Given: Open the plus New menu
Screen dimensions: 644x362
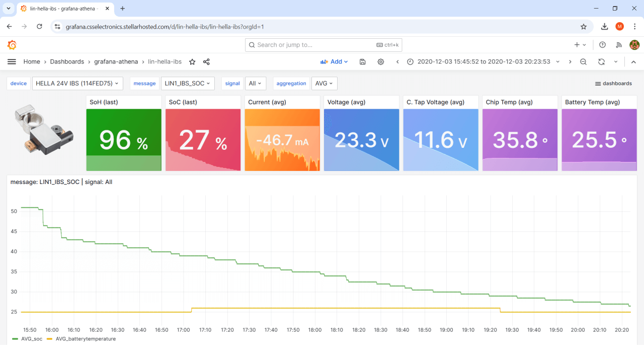Looking at the screenshot, I should click(580, 45).
